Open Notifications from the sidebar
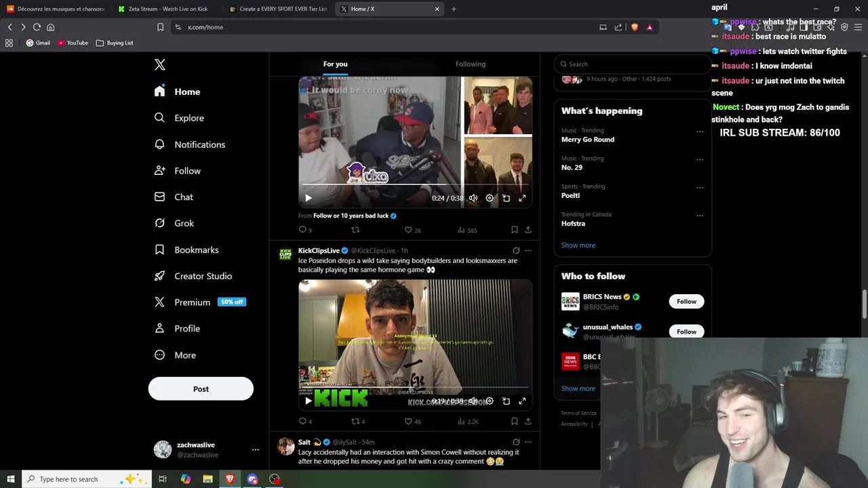This screenshot has height=488, width=868. (190, 144)
